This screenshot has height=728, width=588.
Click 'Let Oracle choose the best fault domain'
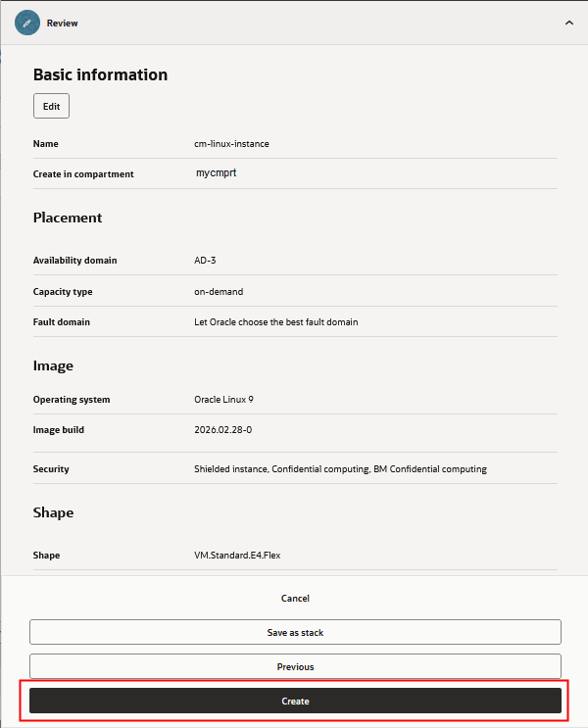tap(276, 322)
